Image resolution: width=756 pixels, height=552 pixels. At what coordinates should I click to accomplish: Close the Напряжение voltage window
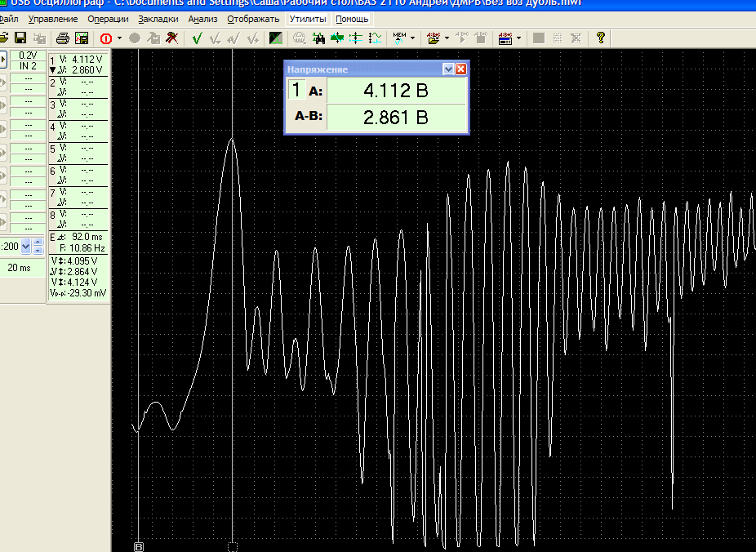click(x=461, y=69)
